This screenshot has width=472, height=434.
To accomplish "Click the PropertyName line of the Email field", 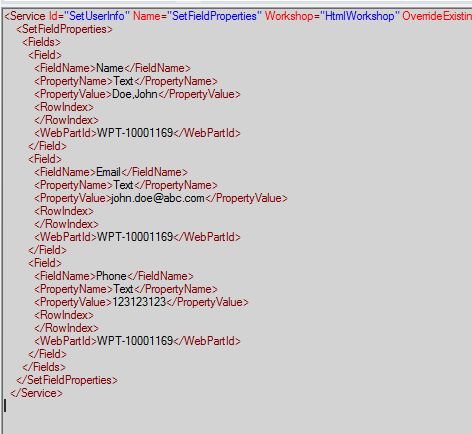I will point(126,185).
